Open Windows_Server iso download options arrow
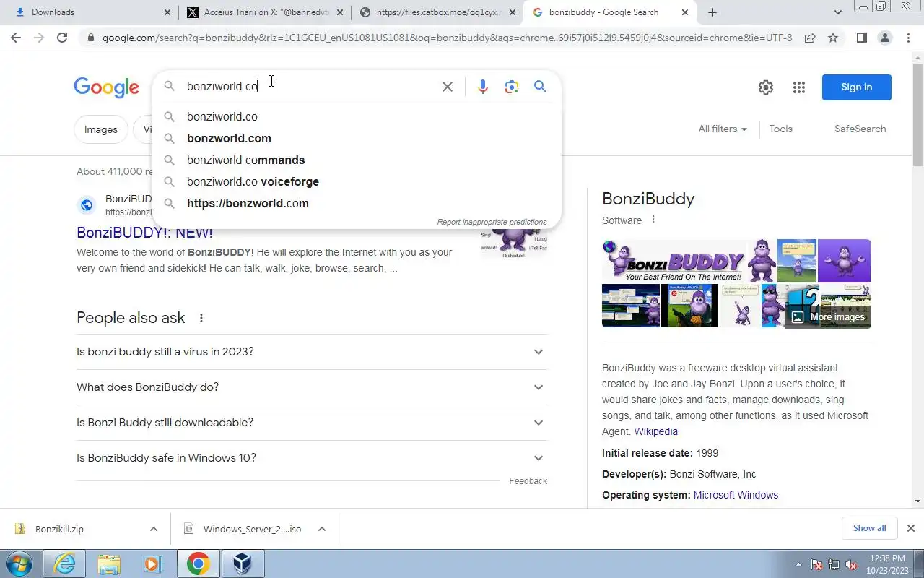Image resolution: width=924 pixels, height=578 pixels. click(322, 529)
